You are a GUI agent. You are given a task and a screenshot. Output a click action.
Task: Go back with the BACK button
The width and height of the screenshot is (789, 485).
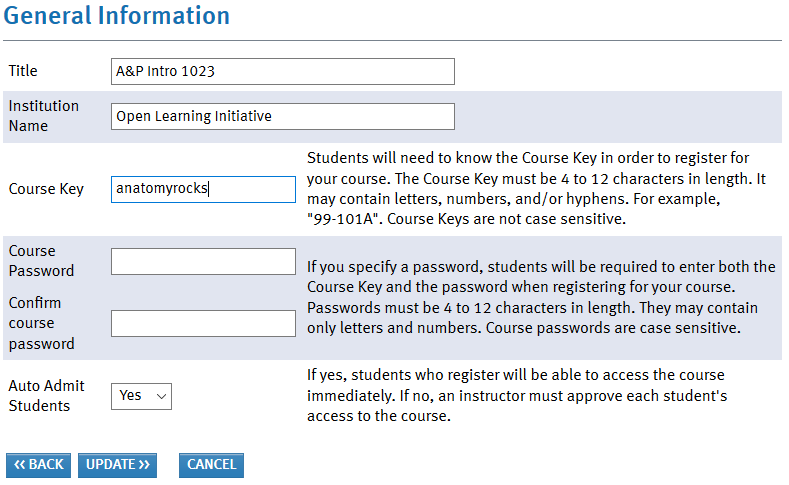pyautogui.click(x=38, y=465)
